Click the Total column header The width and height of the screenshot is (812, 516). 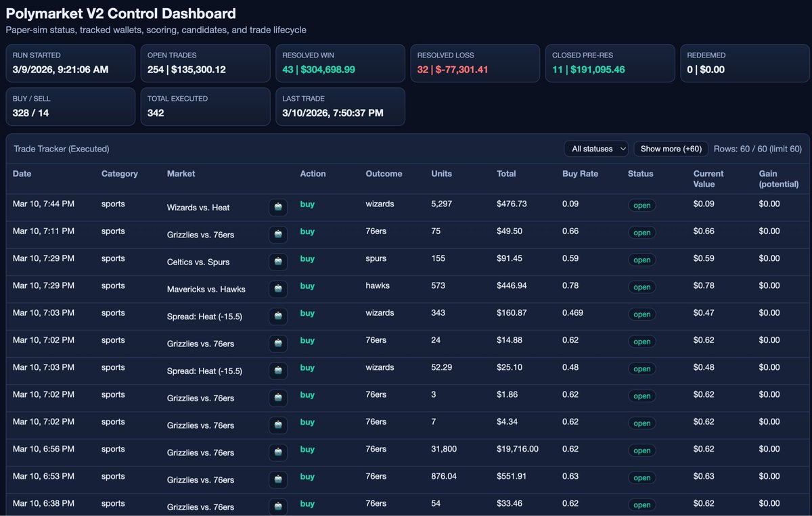[507, 174]
